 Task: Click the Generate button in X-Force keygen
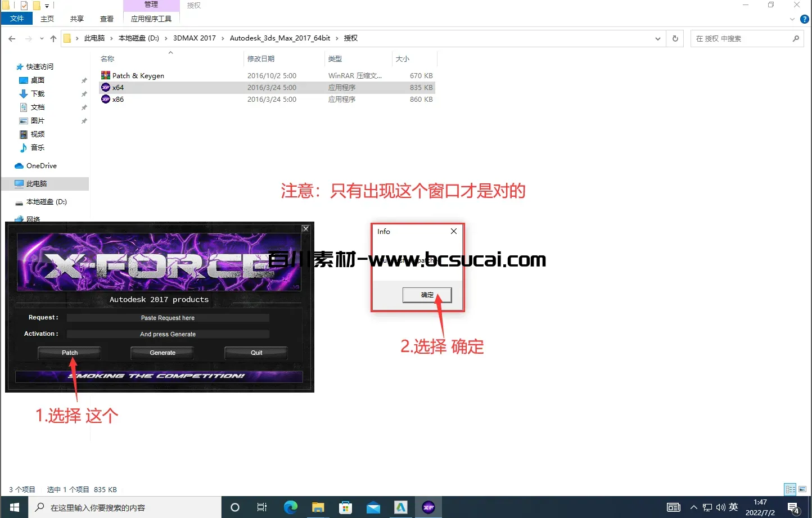(163, 353)
